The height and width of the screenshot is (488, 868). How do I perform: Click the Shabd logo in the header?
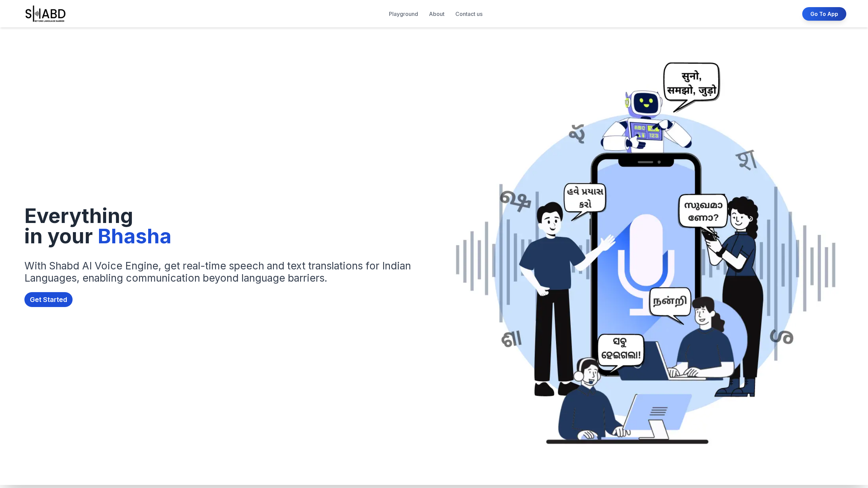point(45,14)
